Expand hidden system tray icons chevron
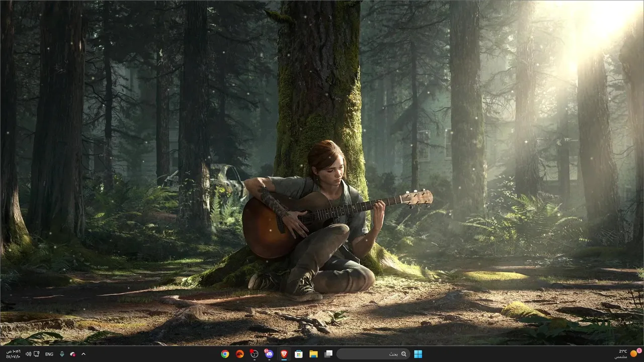The width and height of the screenshot is (644, 362). 84,354
